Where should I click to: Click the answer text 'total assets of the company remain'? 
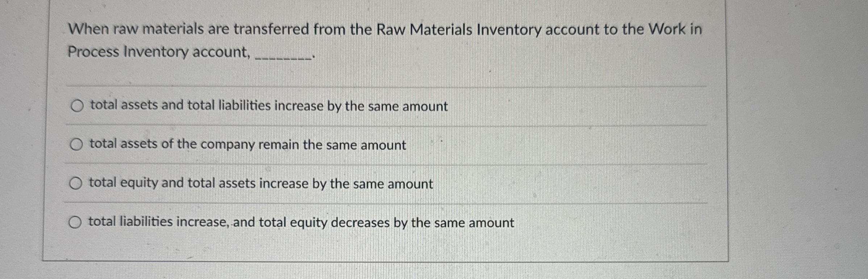pos(246,144)
